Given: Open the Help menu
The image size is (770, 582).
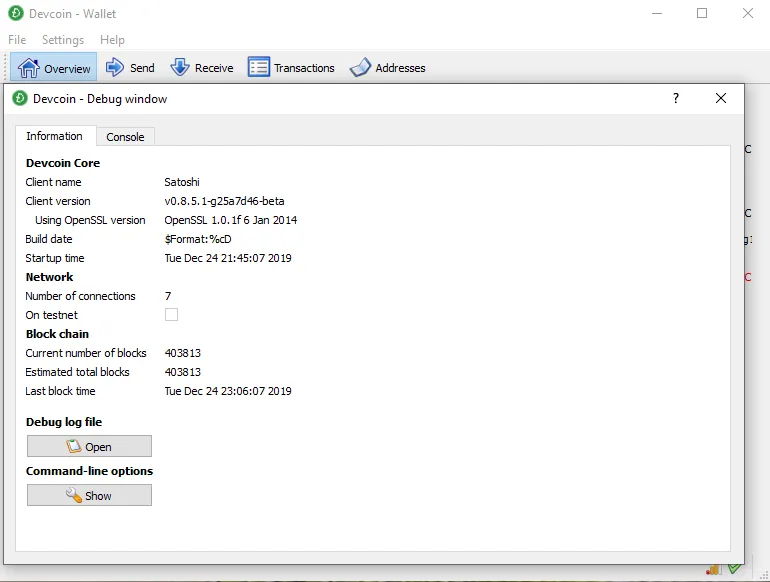Looking at the screenshot, I should click(112, 40).
